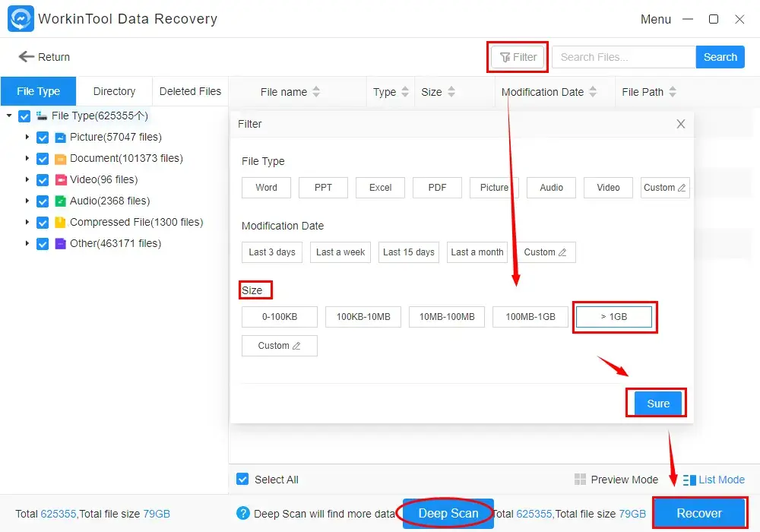760x532 pixels.
Task: Click the Deep Scan help question icon
Action: click(x=243, y=513)
